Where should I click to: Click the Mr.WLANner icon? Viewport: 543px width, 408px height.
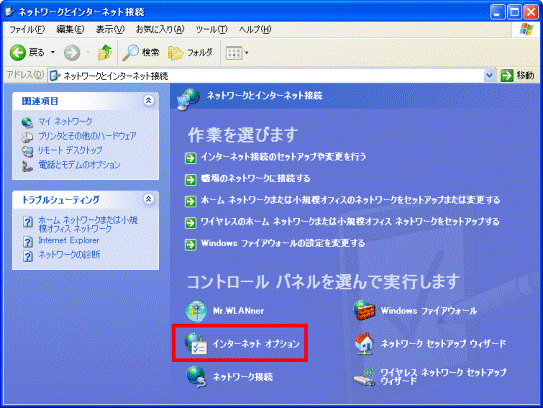tap(196, 311)
